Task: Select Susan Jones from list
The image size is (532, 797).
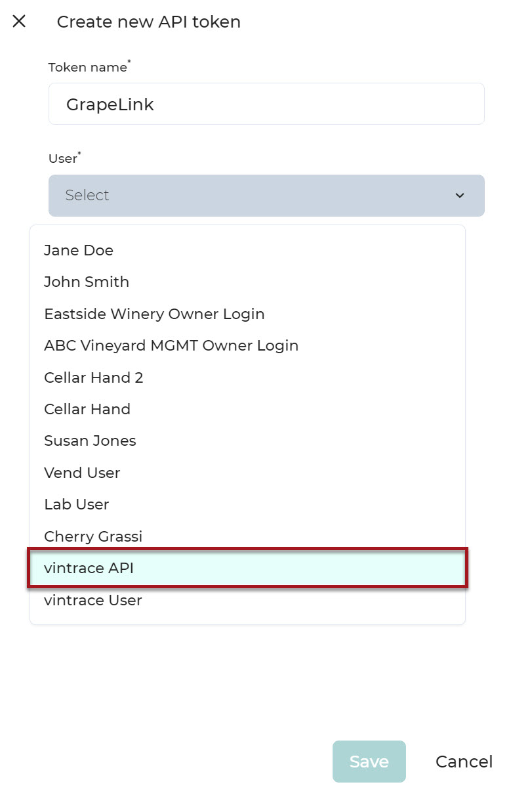Action: click(247, 441)
